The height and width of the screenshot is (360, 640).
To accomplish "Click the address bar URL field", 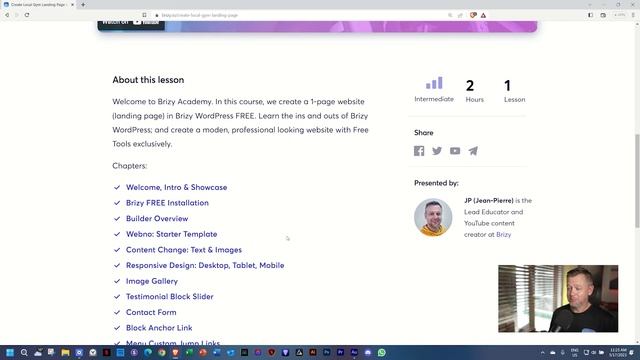I will coord(302,15).
